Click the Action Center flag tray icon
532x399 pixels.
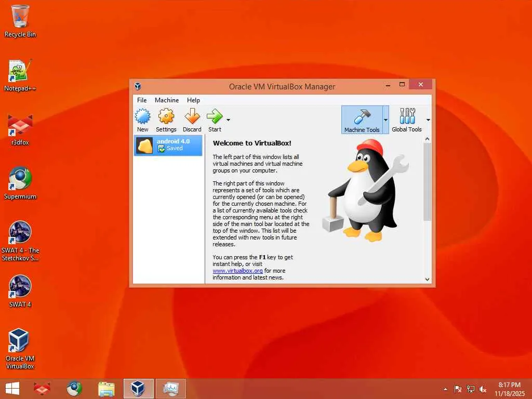pyautogui.click(x=458, y=389)
